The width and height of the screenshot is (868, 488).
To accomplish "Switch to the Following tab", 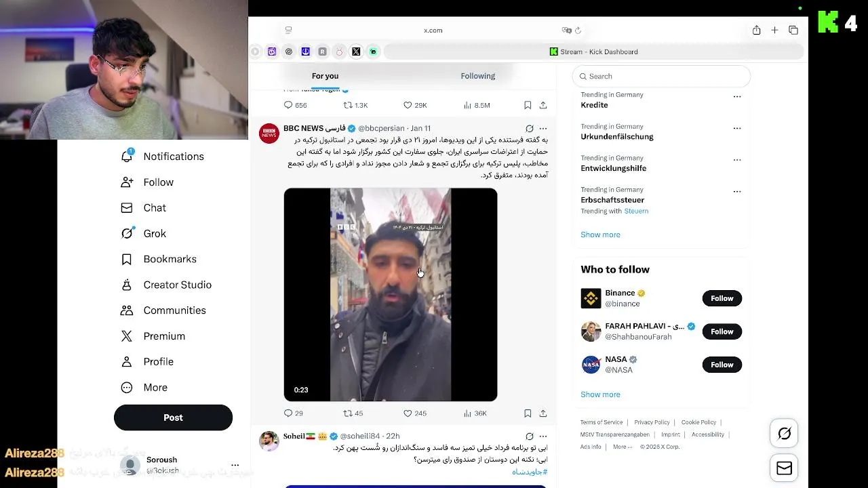I will tap(478, 76).
